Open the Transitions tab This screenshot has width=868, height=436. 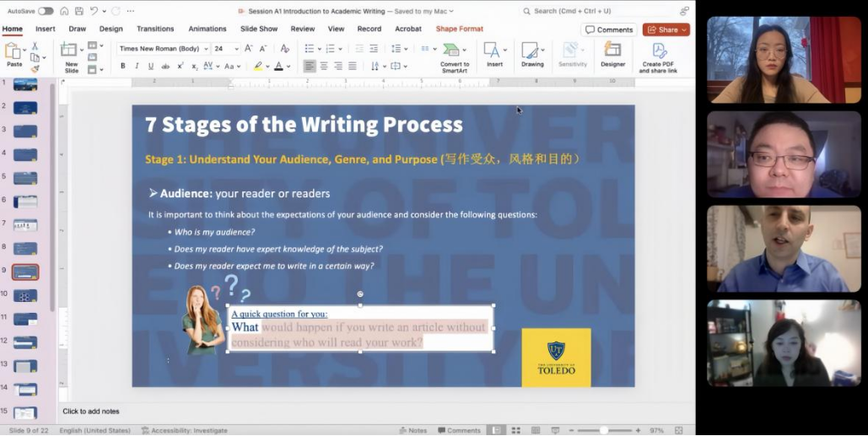tap(155, 29)
